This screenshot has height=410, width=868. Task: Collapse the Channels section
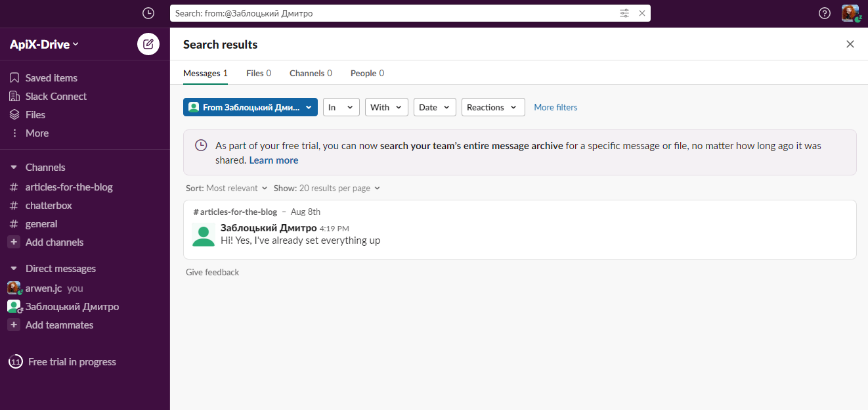(14, 168)
